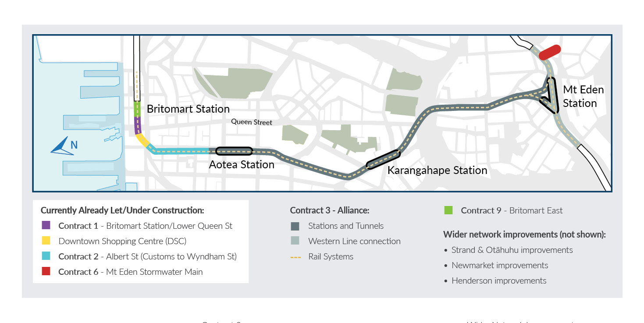Viewport: 644px width, 323px height.
Task: Click the Britomart Station label
Action: pos(188,109)
